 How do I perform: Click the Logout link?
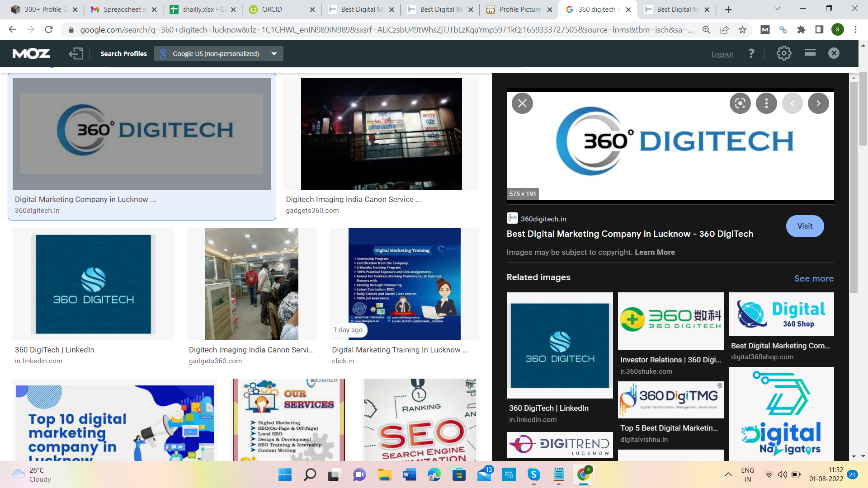(722, 54)
